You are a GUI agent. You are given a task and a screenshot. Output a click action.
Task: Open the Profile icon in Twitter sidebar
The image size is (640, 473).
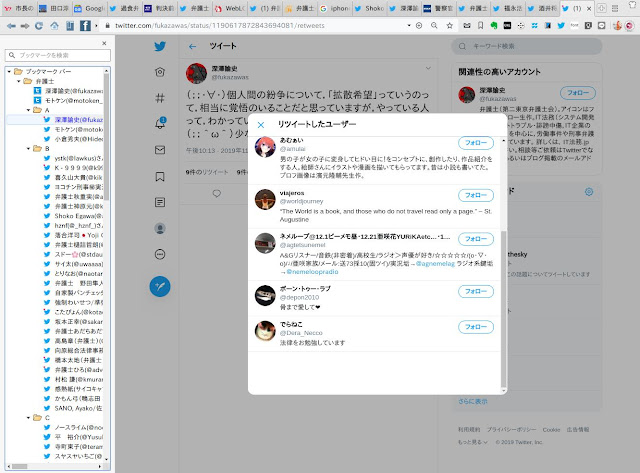pyautogui.click(x=160, y=229)
